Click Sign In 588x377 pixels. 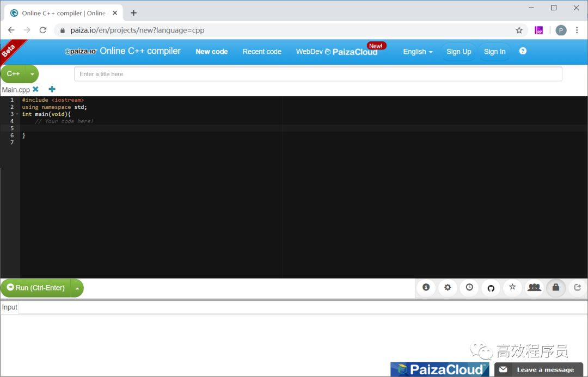(494, 52)
